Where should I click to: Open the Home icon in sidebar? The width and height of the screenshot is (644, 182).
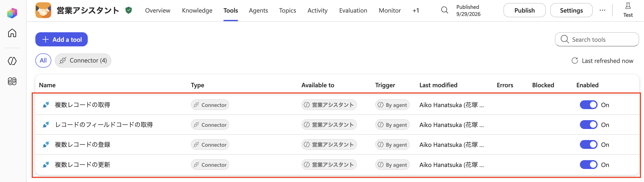(12, 33)
